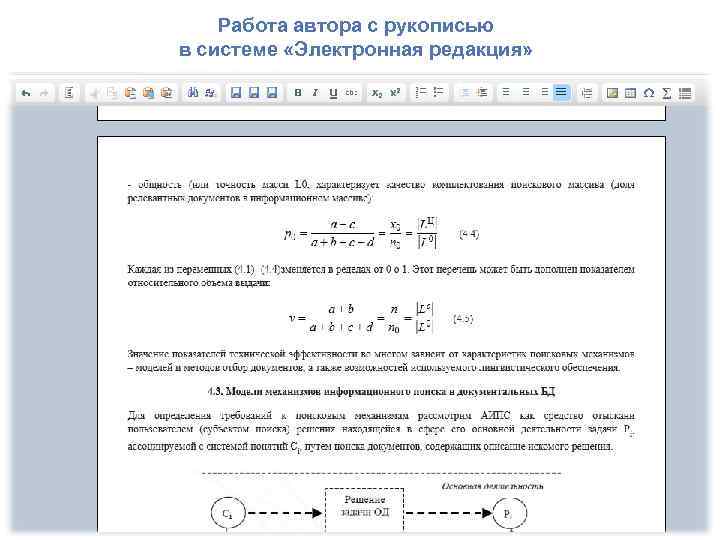This screenshot has width=720, height=540.
Task: Center the paragraph text
Action: pos(526,92)
